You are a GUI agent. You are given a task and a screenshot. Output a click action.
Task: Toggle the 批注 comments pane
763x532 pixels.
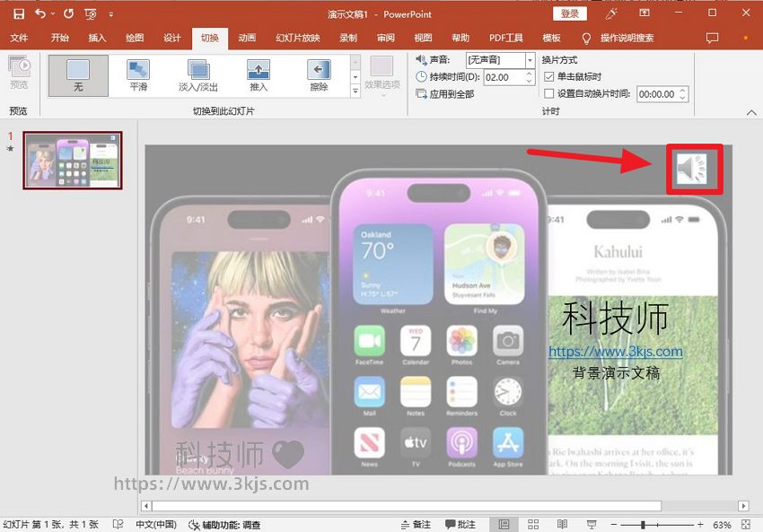pos(460,524)
